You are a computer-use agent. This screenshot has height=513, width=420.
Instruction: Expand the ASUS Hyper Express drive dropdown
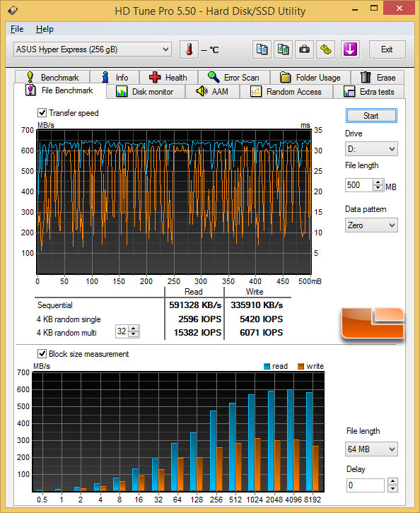click(93, 49)
